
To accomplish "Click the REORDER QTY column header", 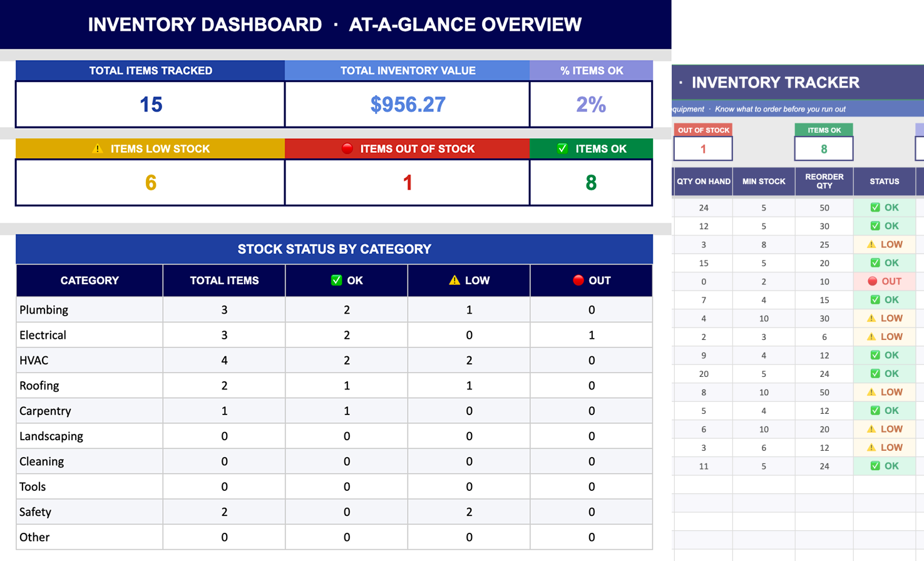I will (x=824, y=182).
